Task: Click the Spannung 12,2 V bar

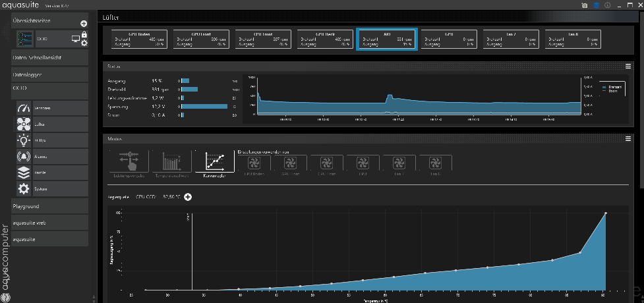Action: (204, 107)
